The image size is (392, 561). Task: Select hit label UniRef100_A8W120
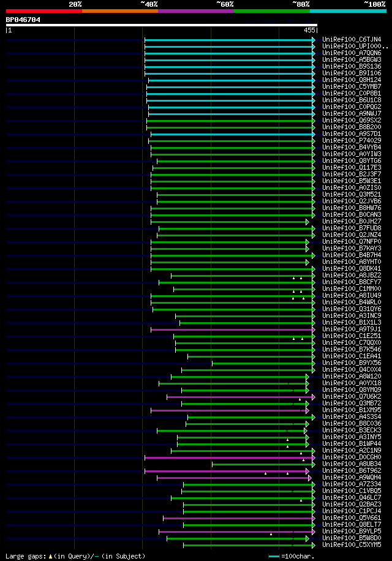[352, 377]
